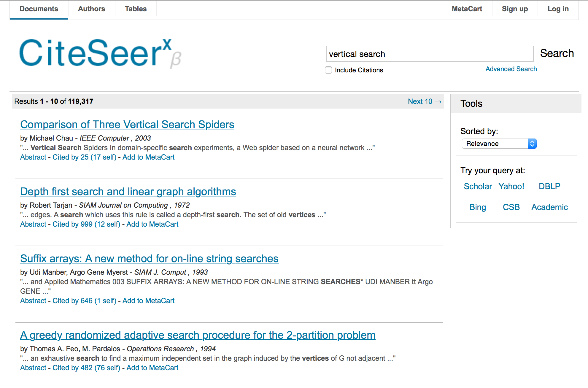Viewport: 588px width, 388px height.
Task: View Abstract of Tarjan's depth first search paper
Action: coord(33,224)
